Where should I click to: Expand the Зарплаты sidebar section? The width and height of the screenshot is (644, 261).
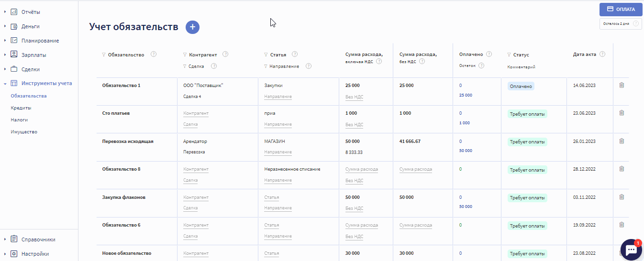pyautogui.click(x=5, y=55)
